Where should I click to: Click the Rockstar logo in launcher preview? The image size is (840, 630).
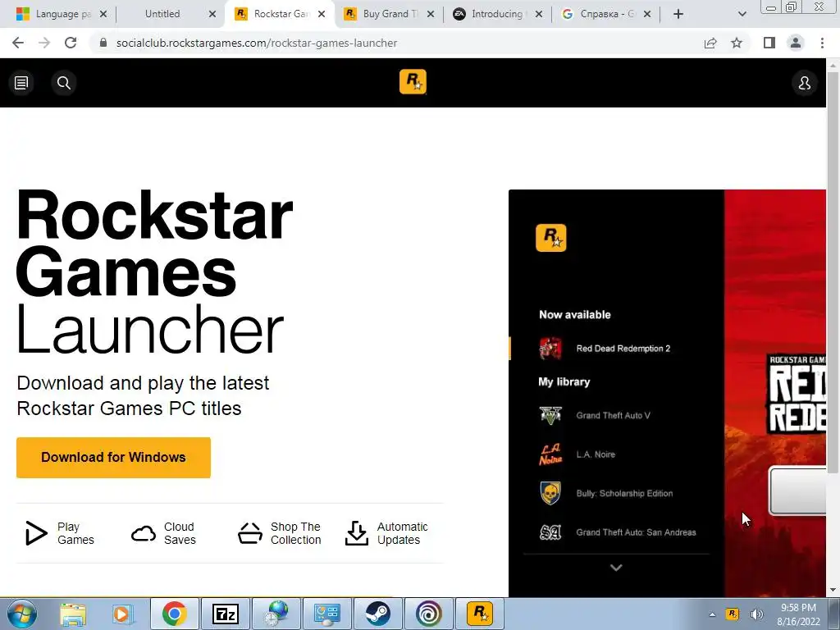click(x=550, y=238)
